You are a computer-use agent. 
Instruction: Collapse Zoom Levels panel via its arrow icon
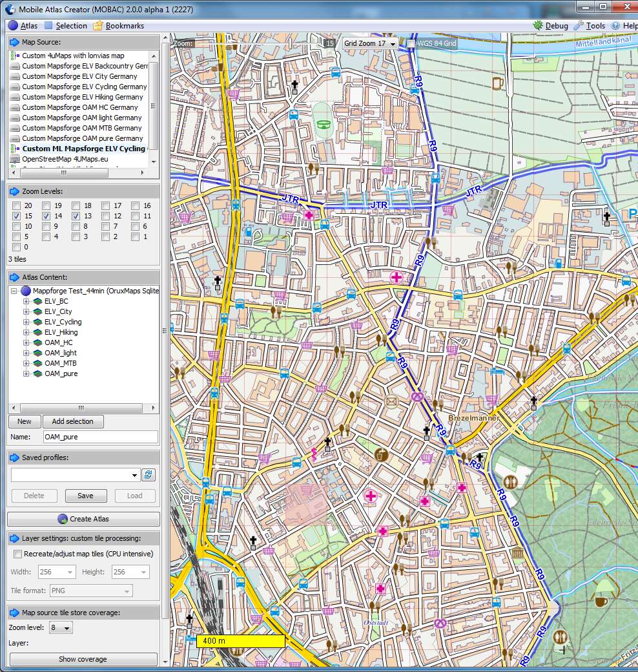pos(14,191)
